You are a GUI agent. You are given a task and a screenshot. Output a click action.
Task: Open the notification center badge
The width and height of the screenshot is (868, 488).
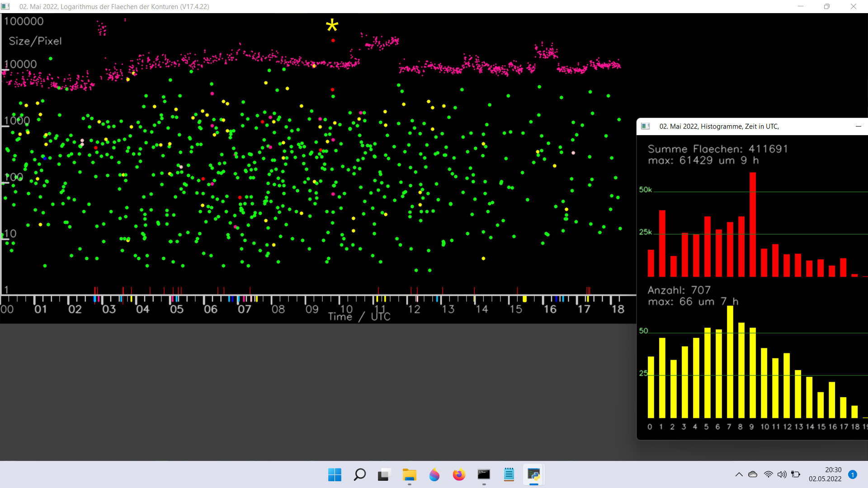(853, 474)
